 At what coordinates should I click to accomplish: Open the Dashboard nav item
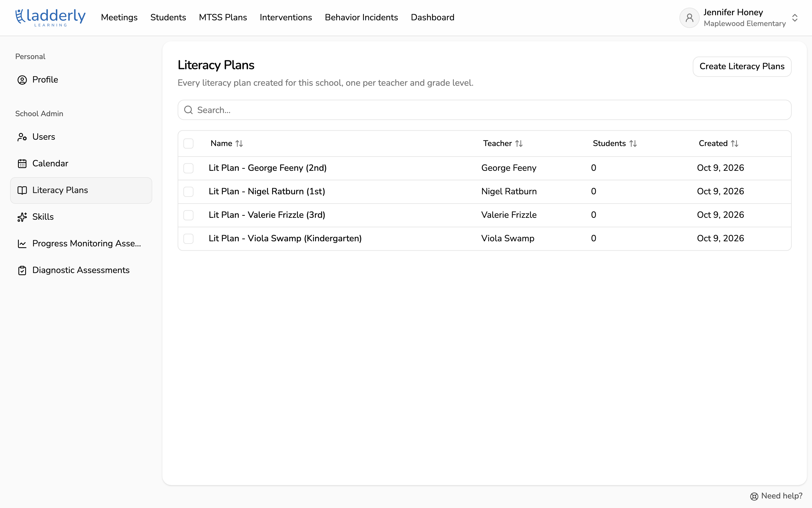(x=432, y=18)
